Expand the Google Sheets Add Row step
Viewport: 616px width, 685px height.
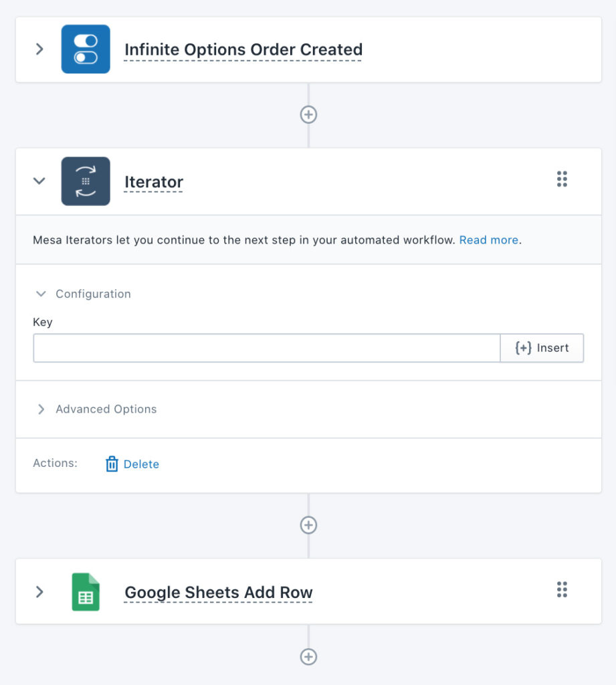click(x=39, y=591)
